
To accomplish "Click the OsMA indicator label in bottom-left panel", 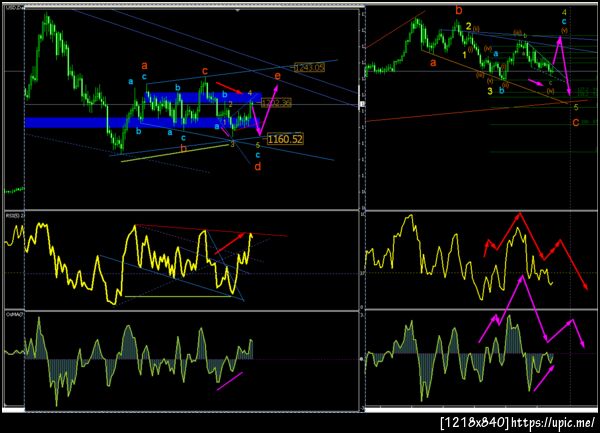I will click(x=15, y=314).
